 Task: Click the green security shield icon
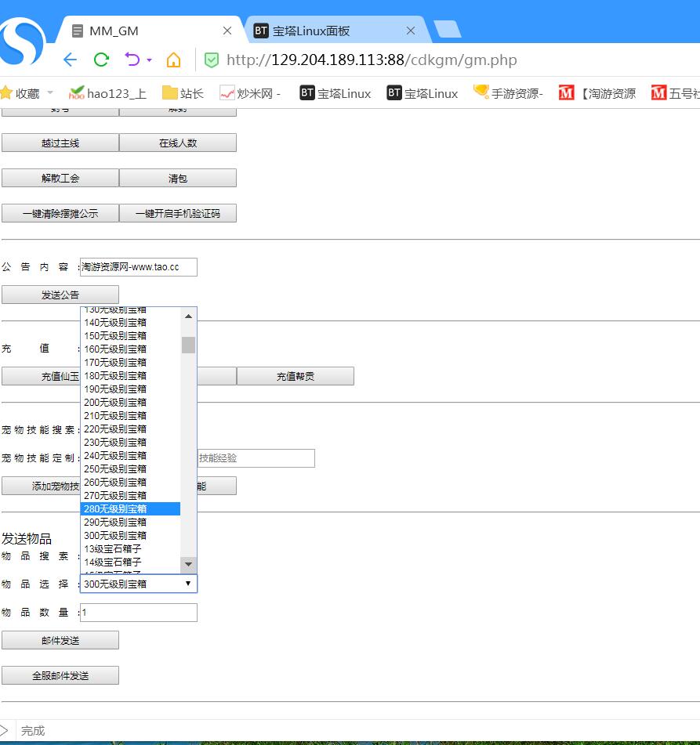pos(211,60)
